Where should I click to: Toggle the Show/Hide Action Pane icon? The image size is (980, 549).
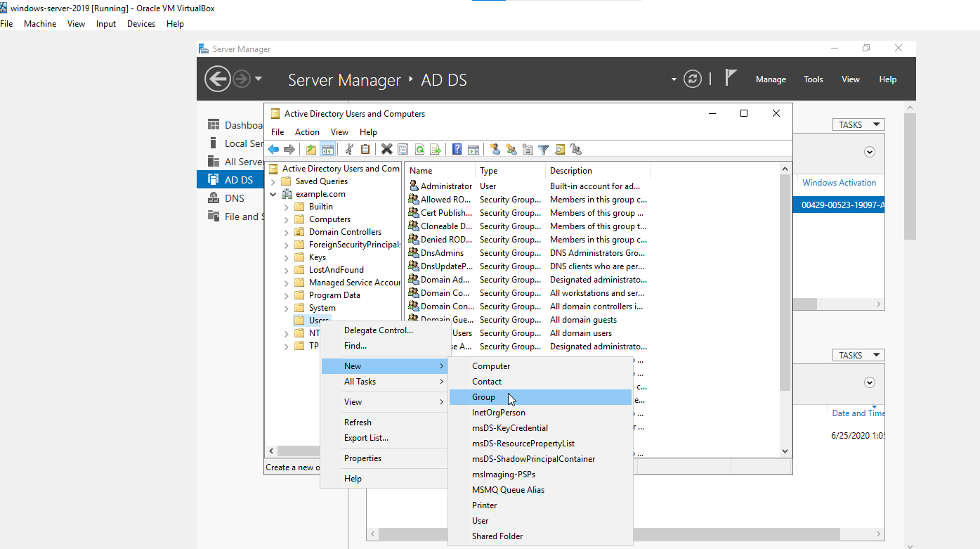473,149
